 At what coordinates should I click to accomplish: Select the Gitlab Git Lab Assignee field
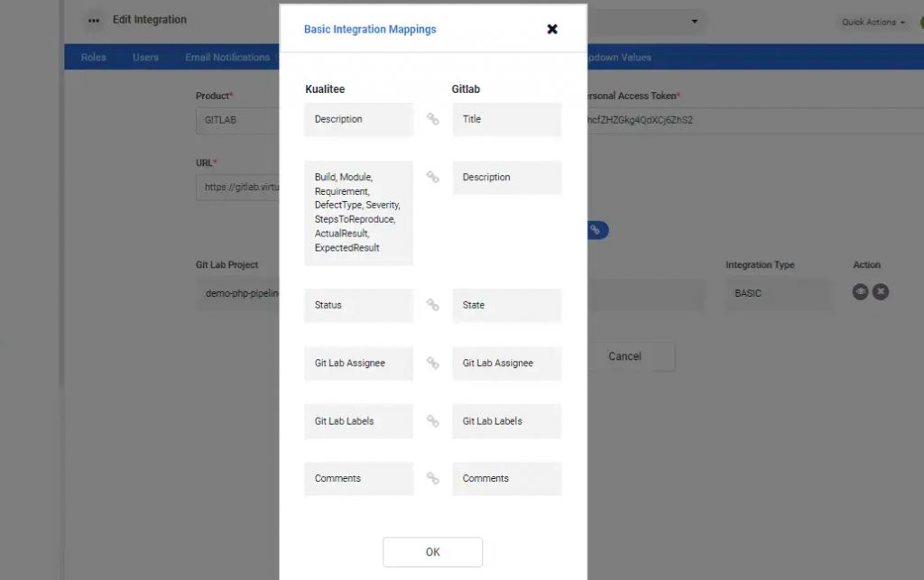click(507, 364)
